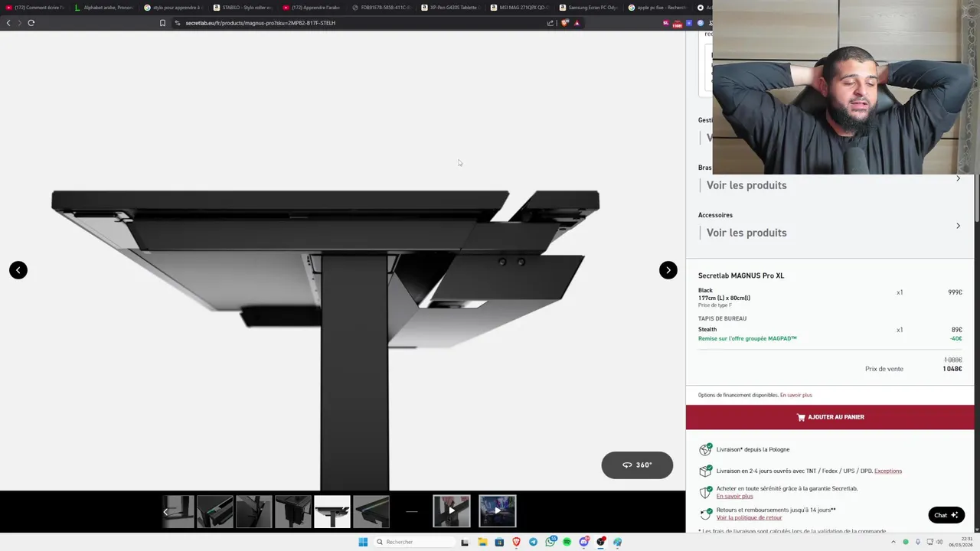Open the Brave Shields lion icon
Image resolution: width=980 pixels, height=551 pixels.
pos(565,23)
